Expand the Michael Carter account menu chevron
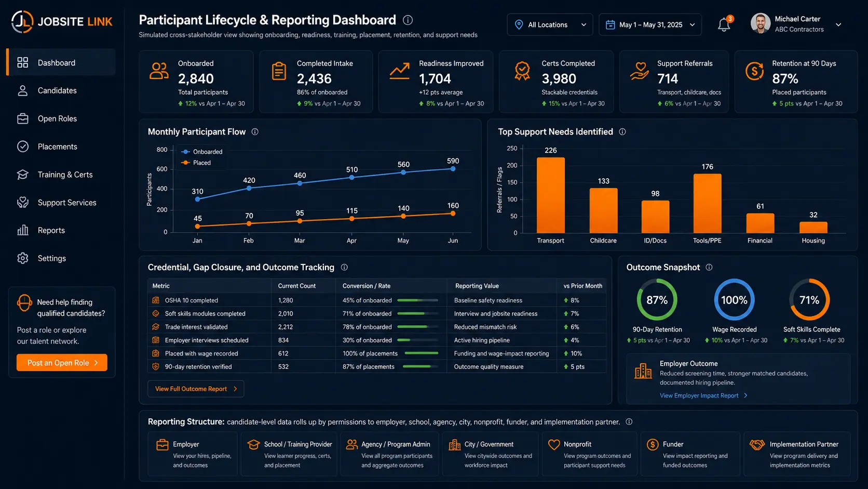The width and height of the screenshot is (868, 489). pyautogui.click(x=838, y=24)
